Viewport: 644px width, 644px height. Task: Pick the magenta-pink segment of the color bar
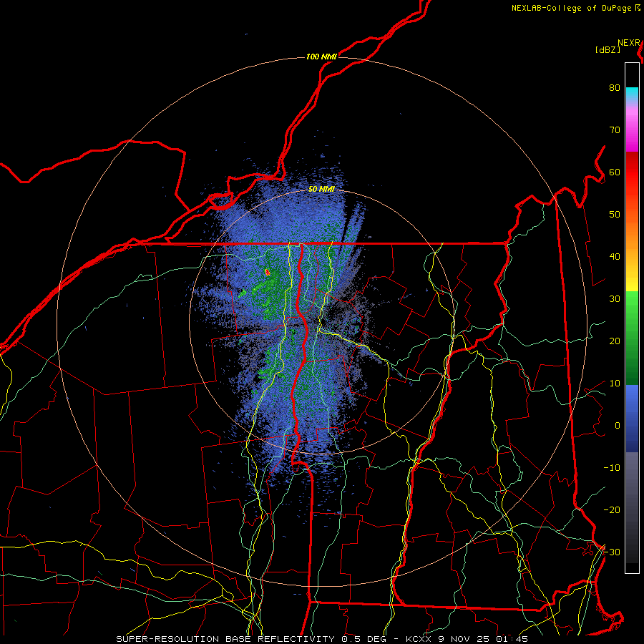pyautogui.click(x=632, y=132)
